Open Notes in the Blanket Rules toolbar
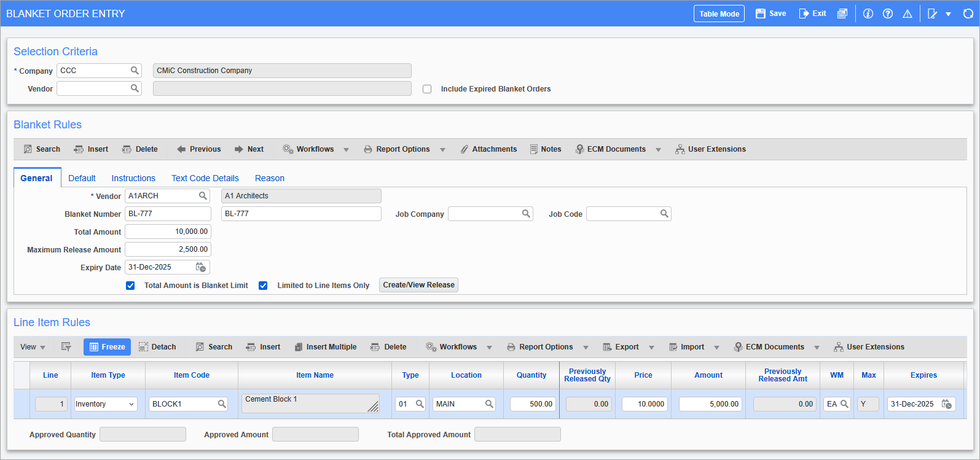This screenshot has width=980, height=460. (x=546, y=149)
